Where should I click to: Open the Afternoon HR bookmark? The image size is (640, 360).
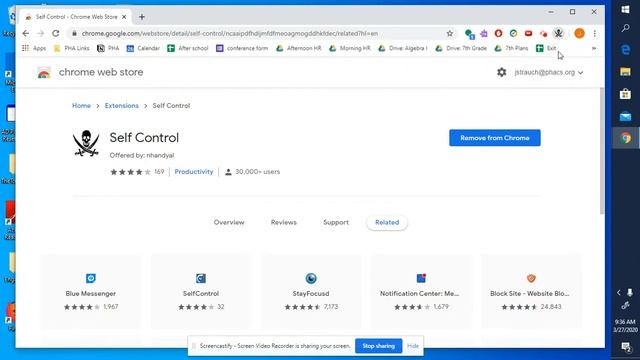click(299, 48)
